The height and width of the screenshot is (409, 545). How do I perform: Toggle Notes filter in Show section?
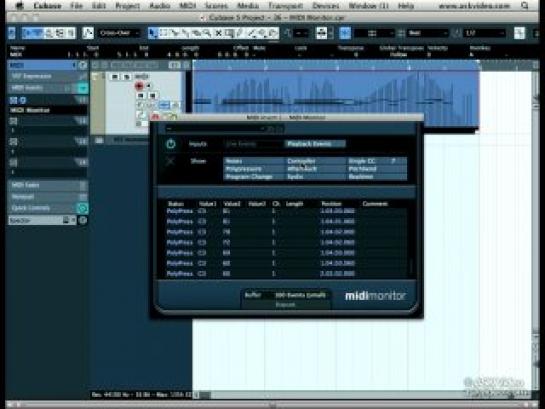[254, 161]
